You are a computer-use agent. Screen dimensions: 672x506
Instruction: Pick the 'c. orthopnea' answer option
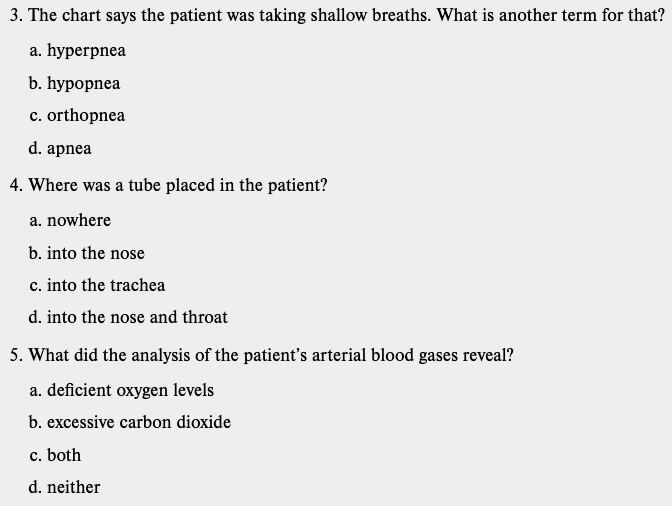(78, 115)
